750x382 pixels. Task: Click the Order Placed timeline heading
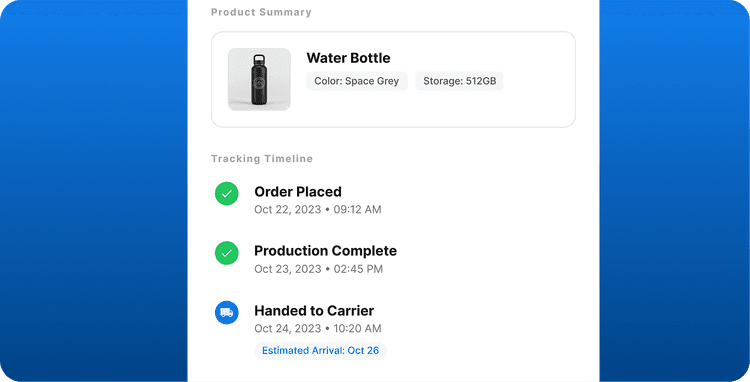[298, 192]
